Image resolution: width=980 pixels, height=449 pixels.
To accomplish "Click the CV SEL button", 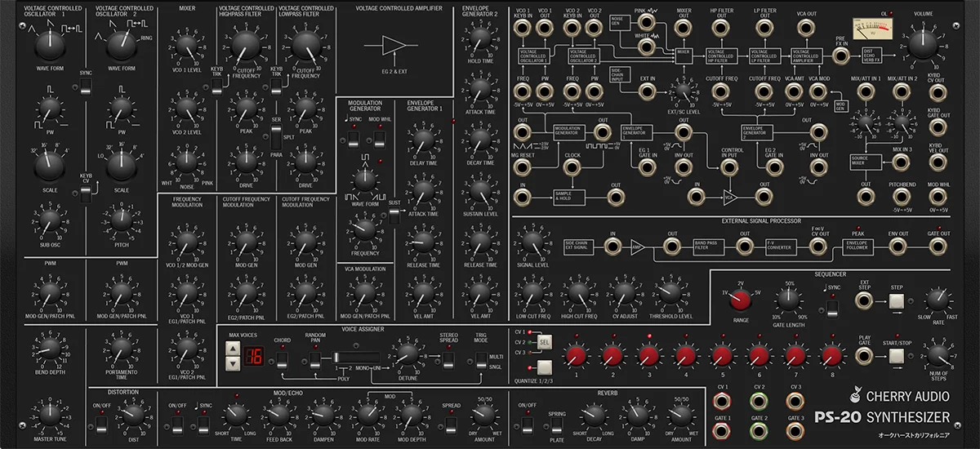I will coord(544,341).
